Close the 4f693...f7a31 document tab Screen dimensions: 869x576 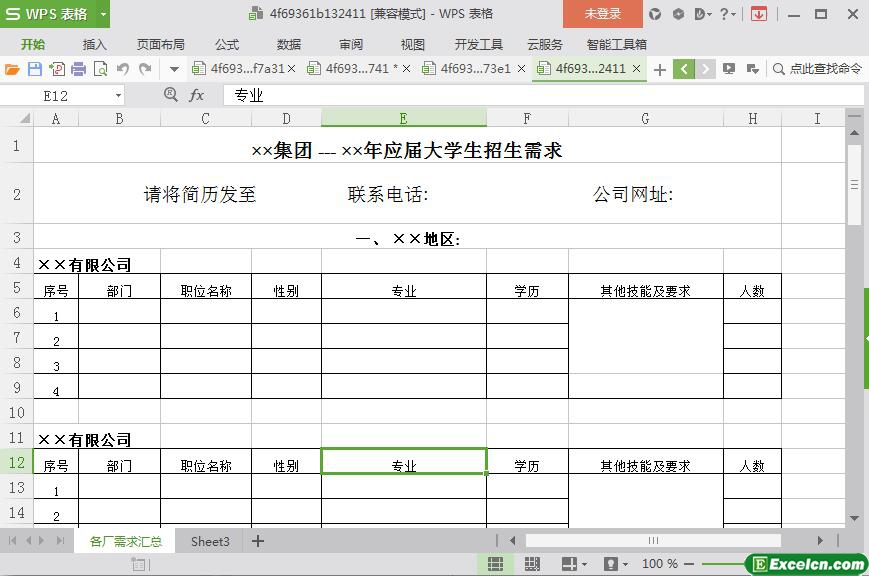(292, 69)
